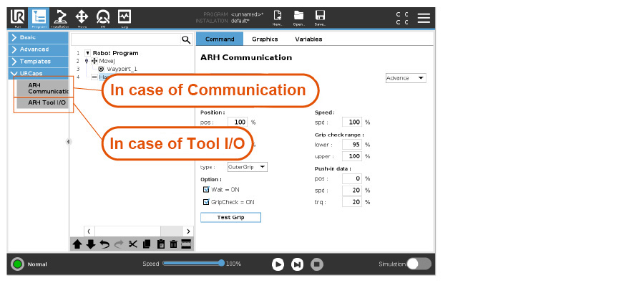
Task: Copy the selected program node
Action: tap(147, 244)
